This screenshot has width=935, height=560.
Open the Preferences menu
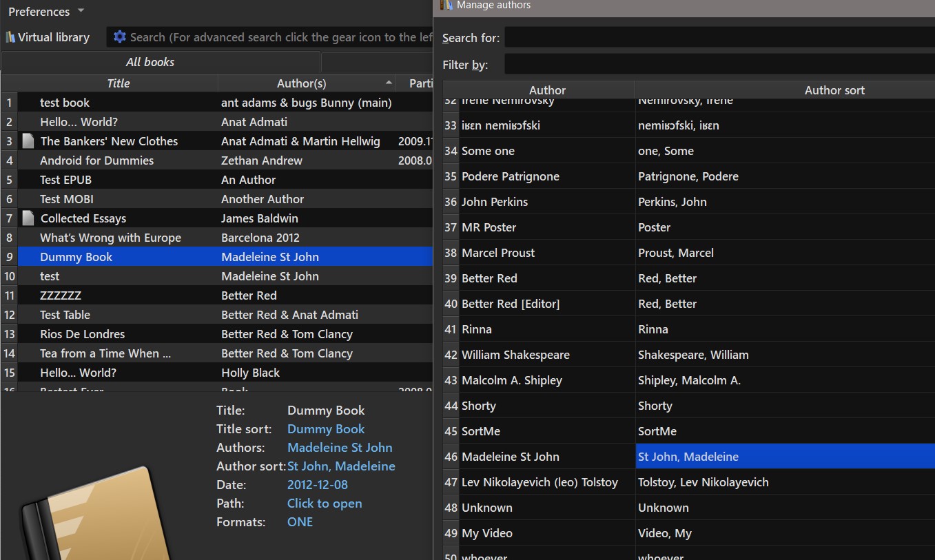tap(39, 12)
